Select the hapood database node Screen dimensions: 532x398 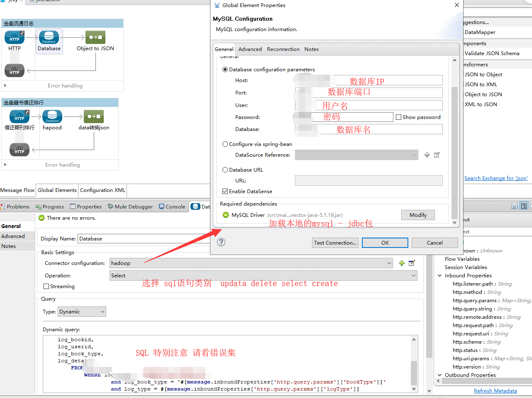pyautogui.click(x=52, y=116)
